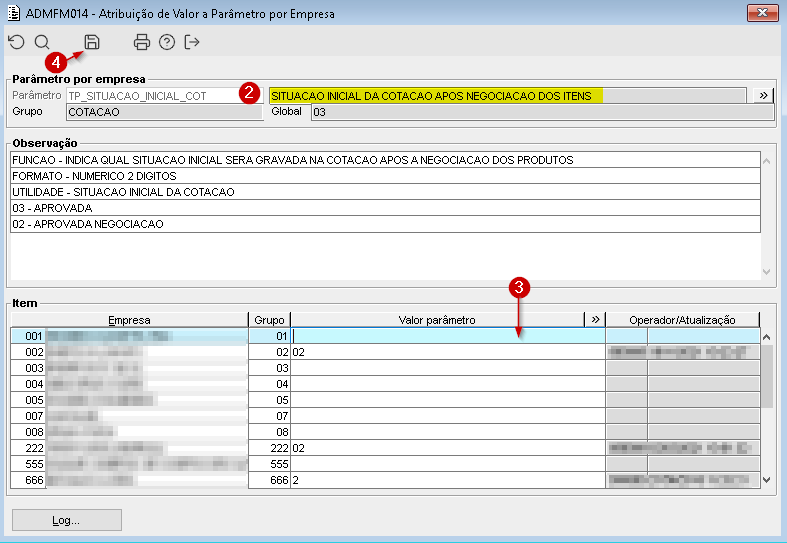Viewport: 787px width, 543px height.
Task: Click observation line 02 - APROVADA NEGOCIACAO
Action: (385, 224)
